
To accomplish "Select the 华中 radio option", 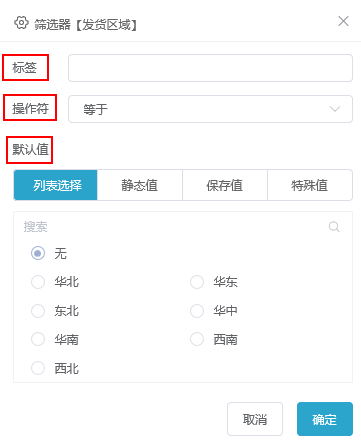I will point(197,311).
